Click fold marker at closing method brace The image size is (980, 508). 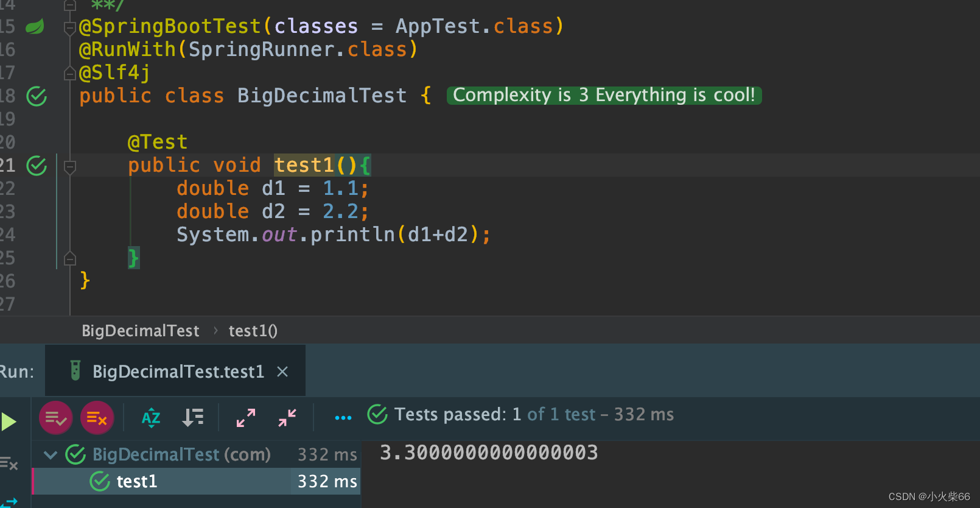coord(70,259)
